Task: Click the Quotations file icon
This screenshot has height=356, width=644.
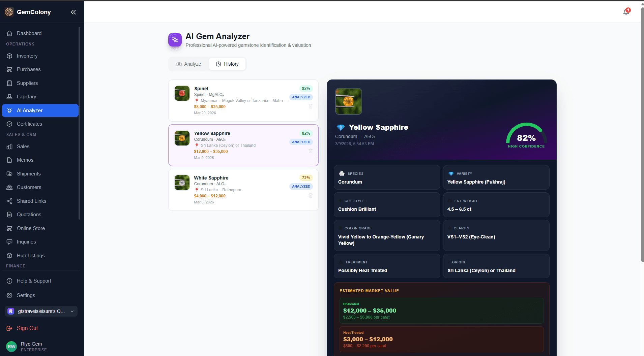Action: [x=9, y=215]
